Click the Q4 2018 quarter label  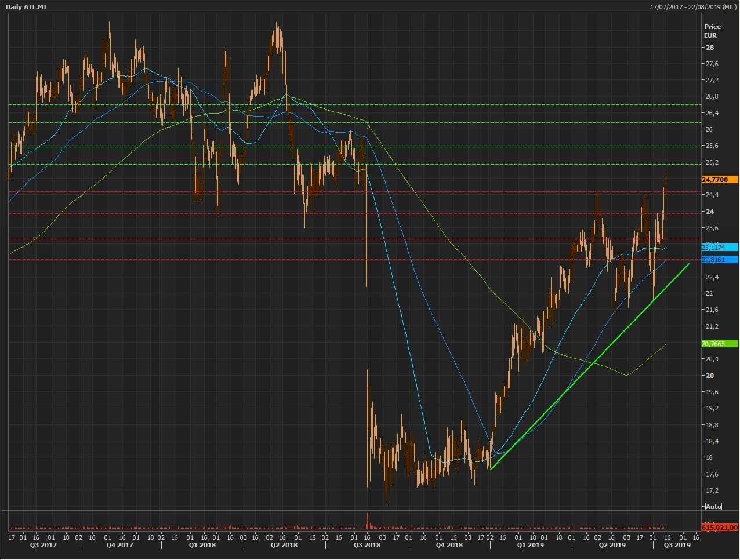(x=449, y=545)
